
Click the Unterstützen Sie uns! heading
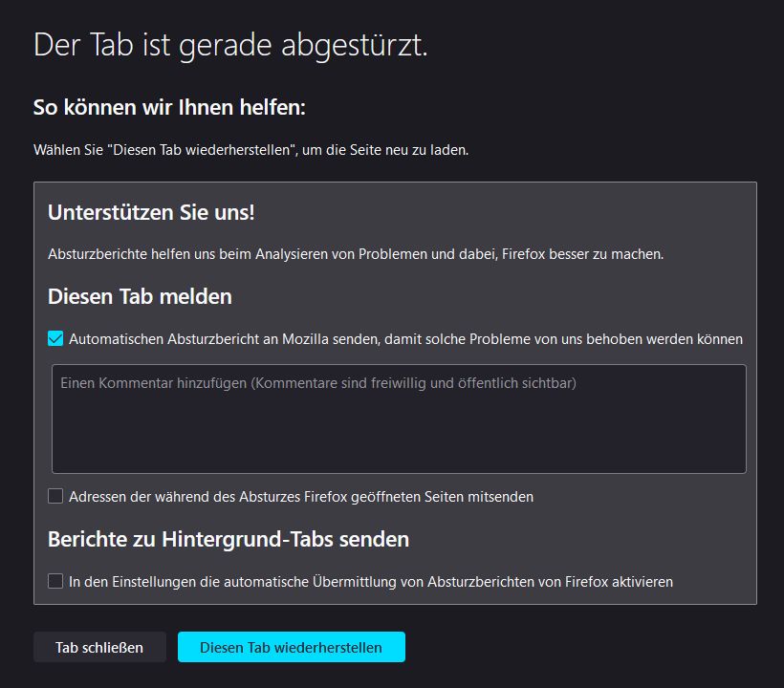151,212
